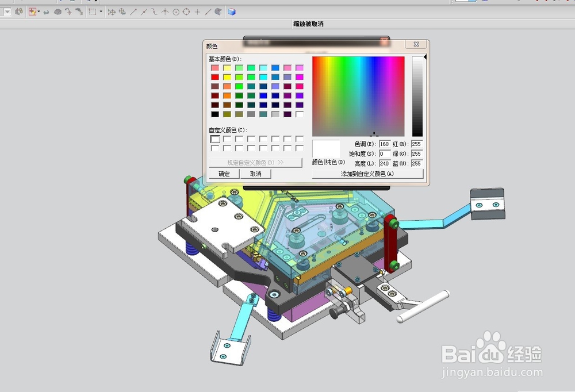Screen dimensions: 575x392
Task: Pick the bright magenta swatch in the second row
Action: click(x=300, y=77)
